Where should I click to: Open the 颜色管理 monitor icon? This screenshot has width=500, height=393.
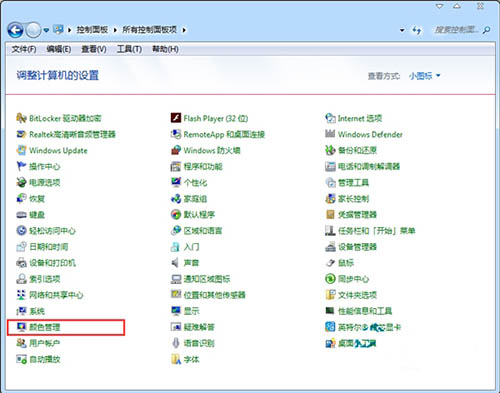pyautogui.click(x=21, y=327)
